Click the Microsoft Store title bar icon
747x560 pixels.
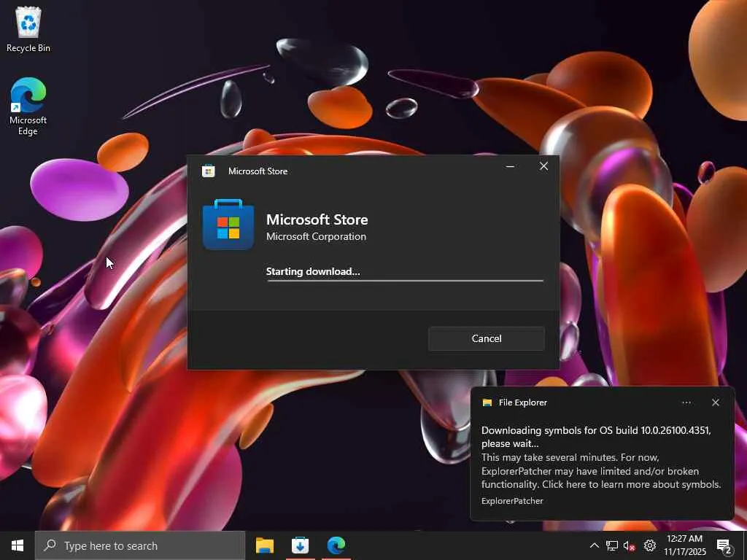click(x=208, y=171)
